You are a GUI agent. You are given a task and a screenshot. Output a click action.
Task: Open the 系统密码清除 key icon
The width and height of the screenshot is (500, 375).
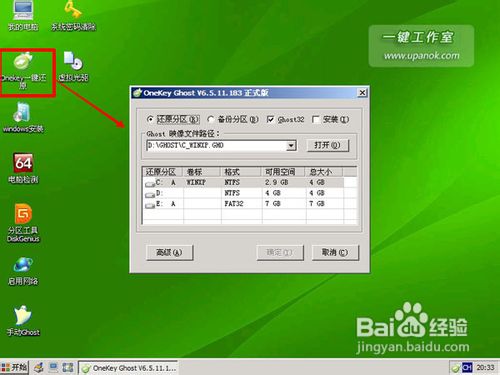(73, 16)
